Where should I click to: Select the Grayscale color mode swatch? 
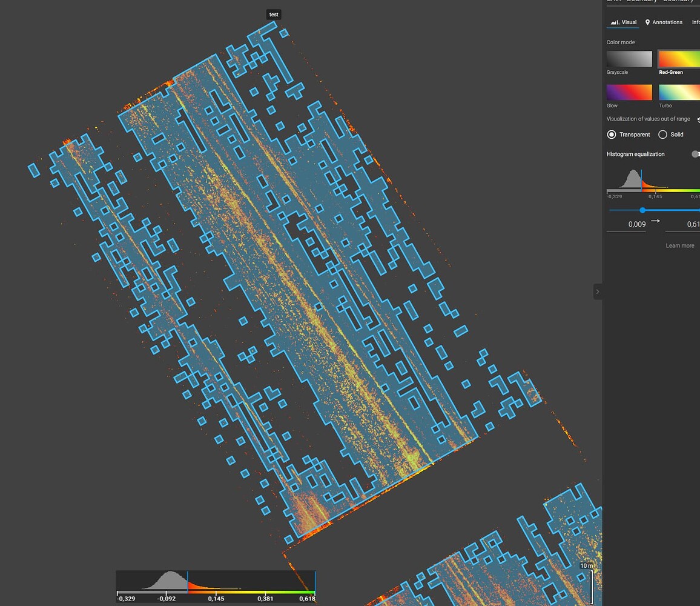[x=629, y=59]
